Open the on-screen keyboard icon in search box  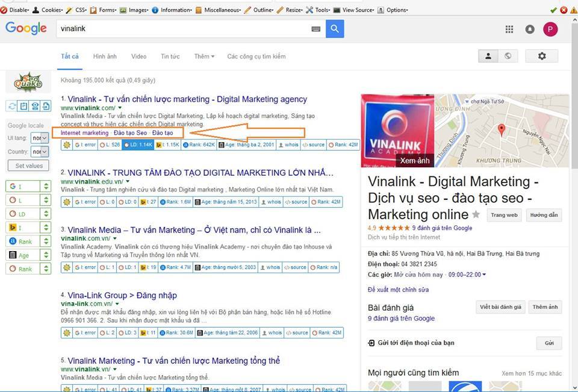pyautogui.click(x=316, y=29)
